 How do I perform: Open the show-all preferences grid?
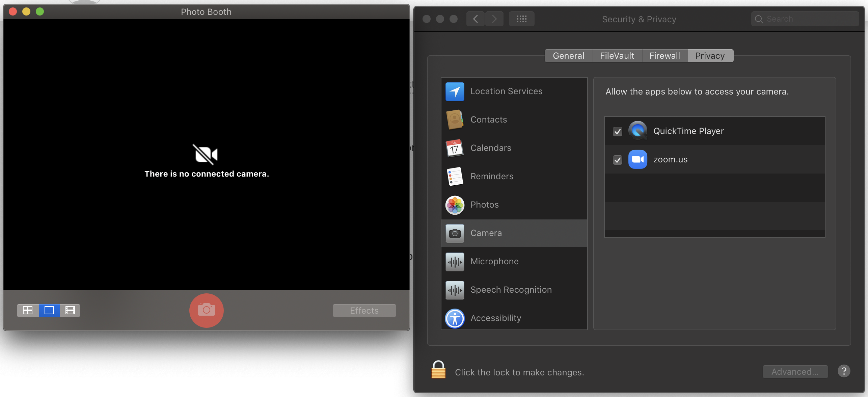[521, 19]
